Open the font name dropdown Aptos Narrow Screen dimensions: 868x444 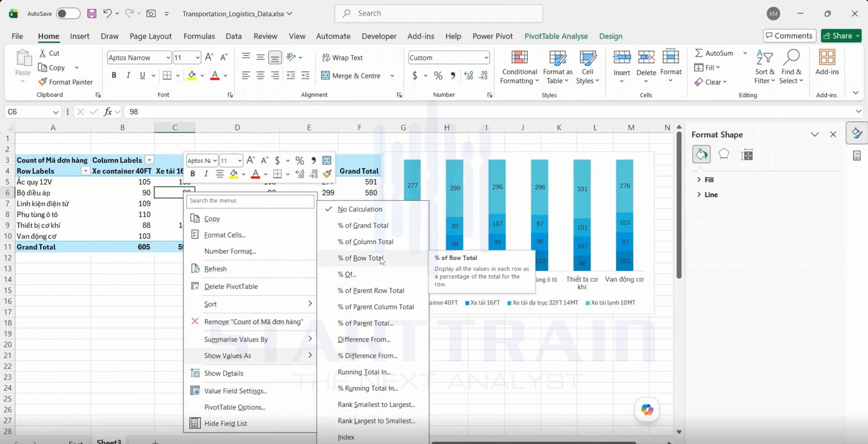click(168, 57)
